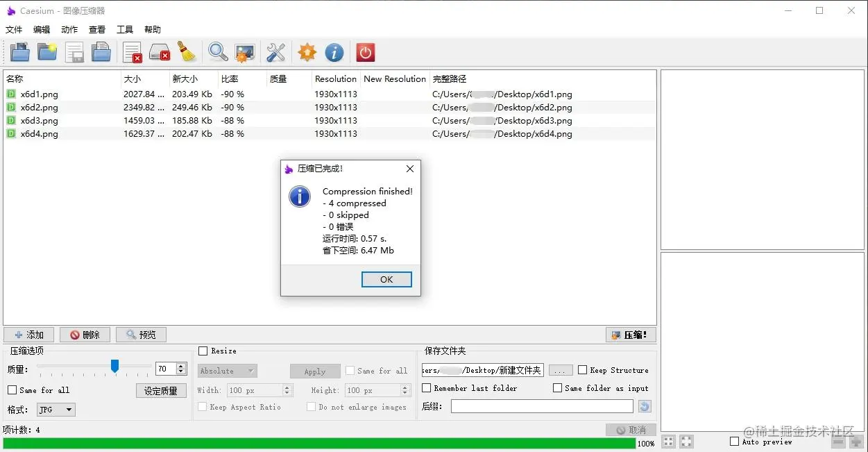868x452 pixels.
Task: Click the 后缀 suffix input field
Action: pyautogui.click(x=543, y=406)
